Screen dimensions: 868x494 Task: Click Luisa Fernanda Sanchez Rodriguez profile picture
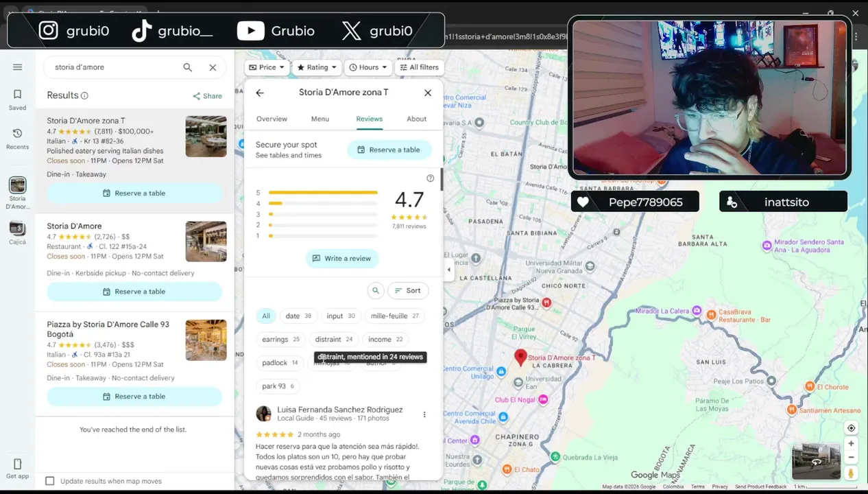point(263,414)
